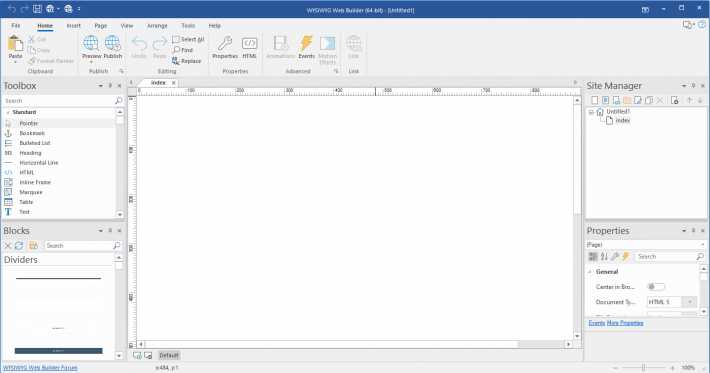This screenshot has height=373, width=710.
Task: Click preview icon in quick access toolbar
Action: 50,9
